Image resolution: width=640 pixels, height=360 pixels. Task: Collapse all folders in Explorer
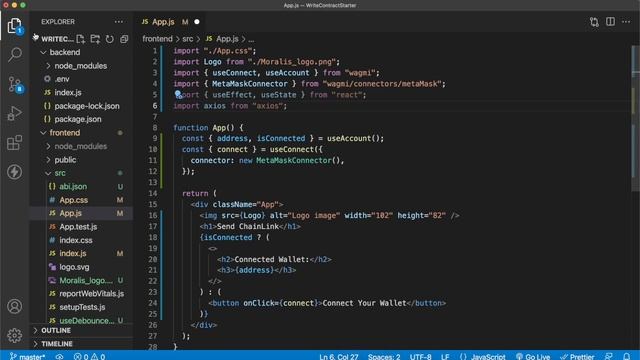pos(124,39)
